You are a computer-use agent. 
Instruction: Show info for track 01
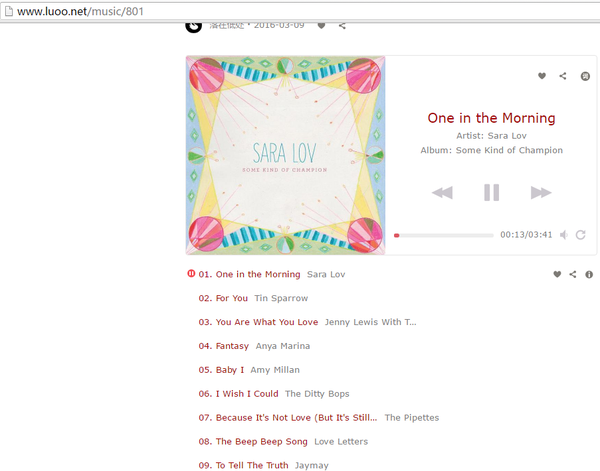coord(589,274)
